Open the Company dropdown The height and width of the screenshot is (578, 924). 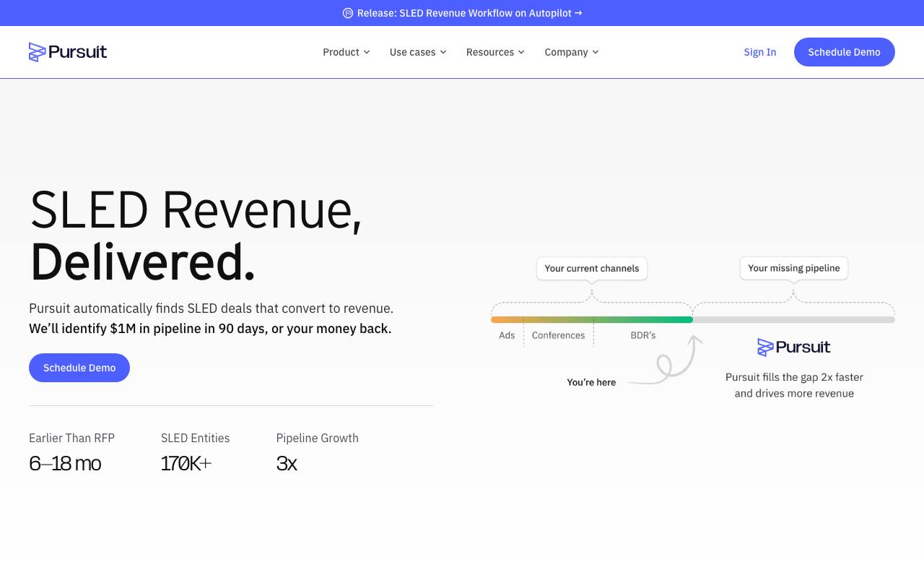tap(572, 52)
